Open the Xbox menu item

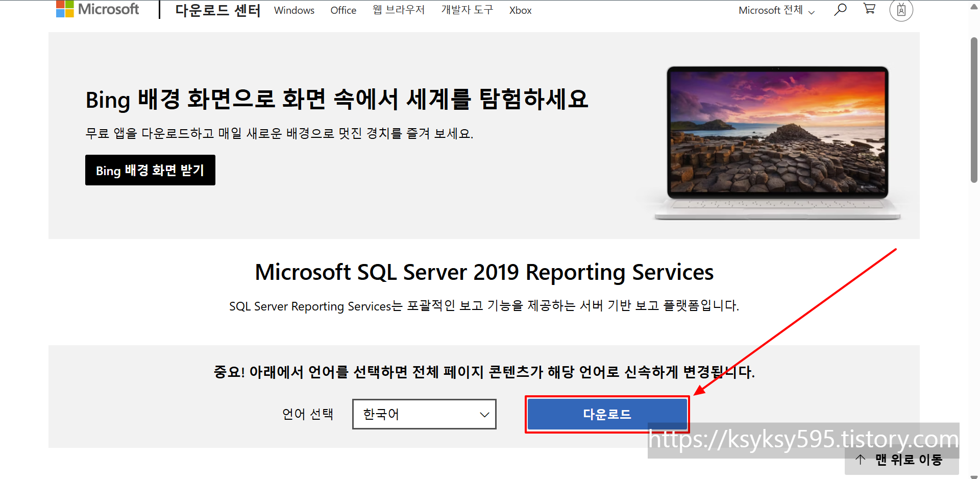pos(520,10)
